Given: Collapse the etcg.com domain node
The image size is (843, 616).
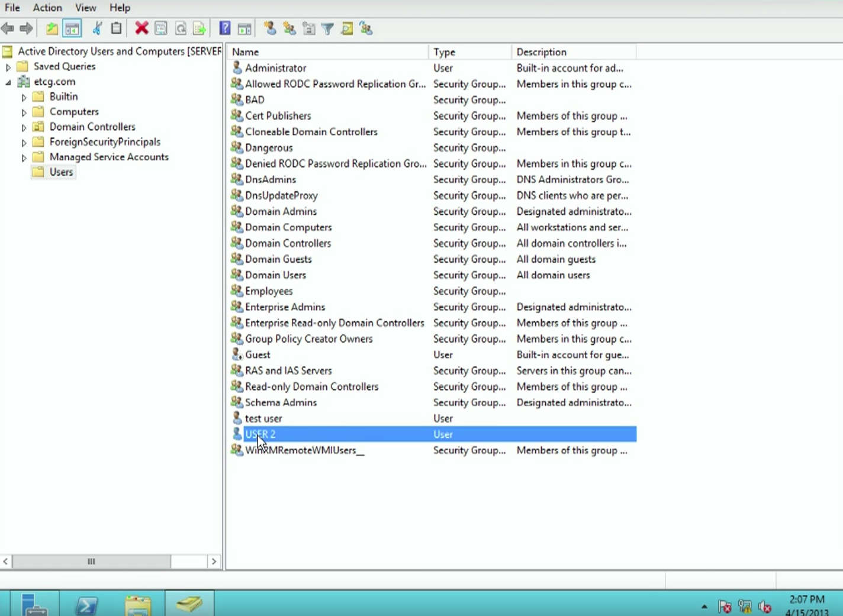Looking at the screenshot, I should [x=8, y=82].
